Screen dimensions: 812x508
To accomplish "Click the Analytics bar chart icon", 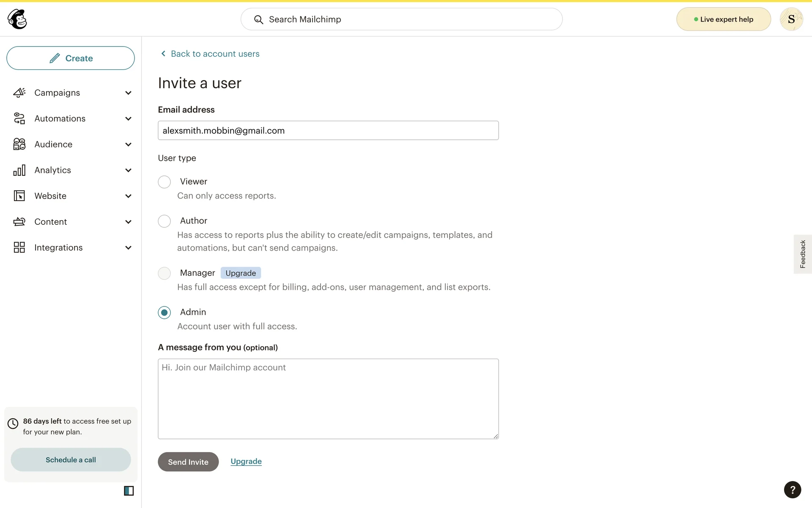I will coord(19,170).
